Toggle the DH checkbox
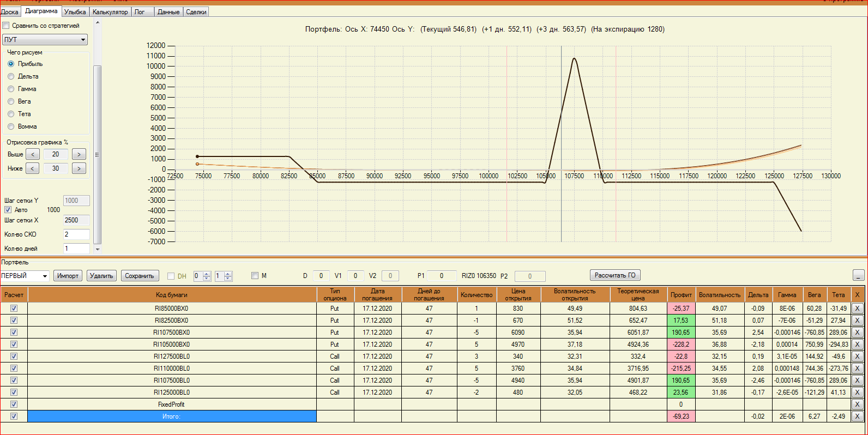 [x=171, y=276]
